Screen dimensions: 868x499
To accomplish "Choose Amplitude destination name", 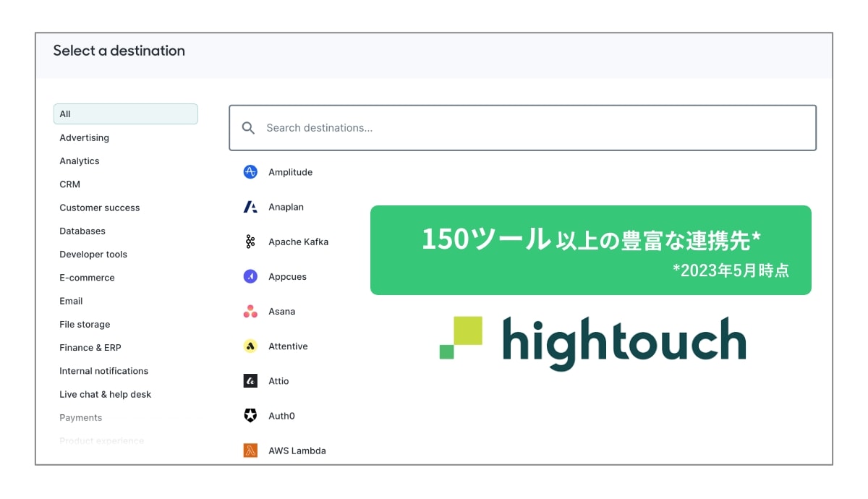I will click(291, 172).
